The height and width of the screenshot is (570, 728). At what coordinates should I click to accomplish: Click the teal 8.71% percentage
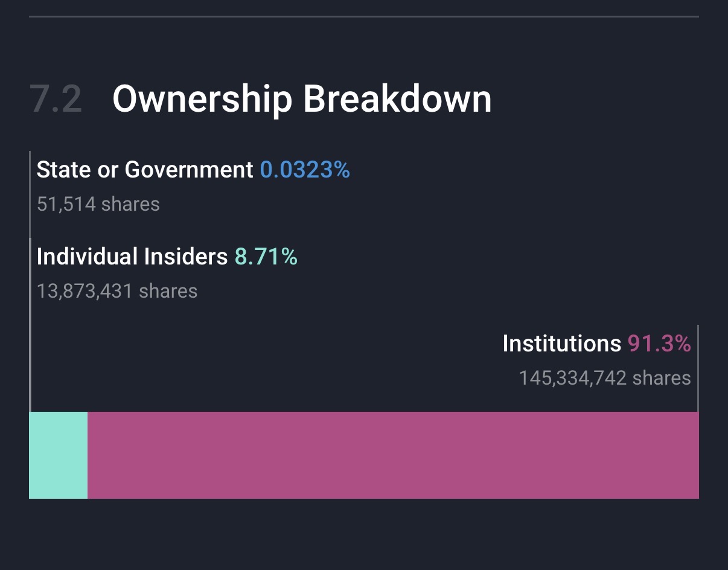click(x=266, y=257)
